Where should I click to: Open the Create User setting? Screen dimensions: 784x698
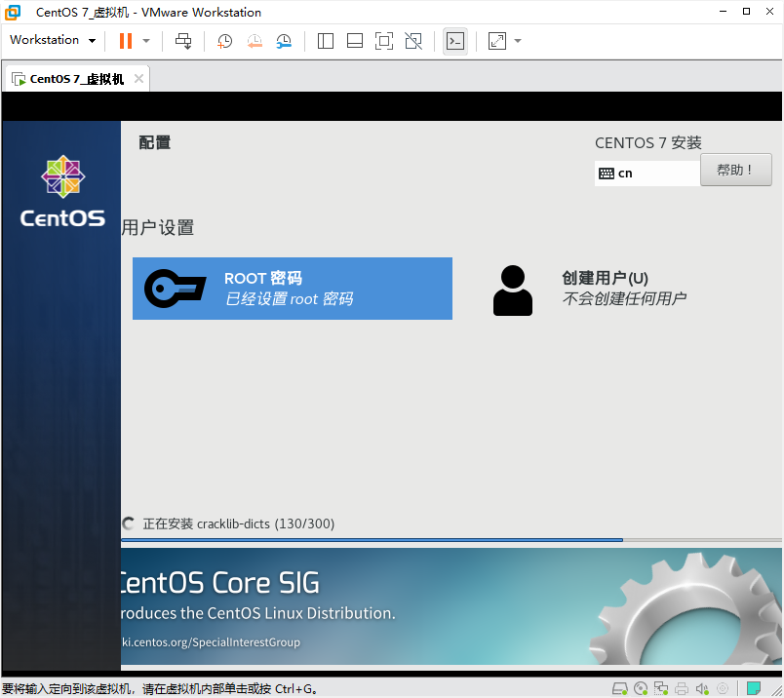tap(590, 289)
